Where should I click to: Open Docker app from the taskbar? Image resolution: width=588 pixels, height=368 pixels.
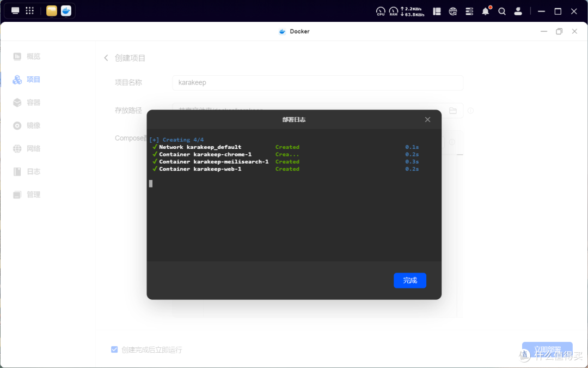click(x=66, y=11)
